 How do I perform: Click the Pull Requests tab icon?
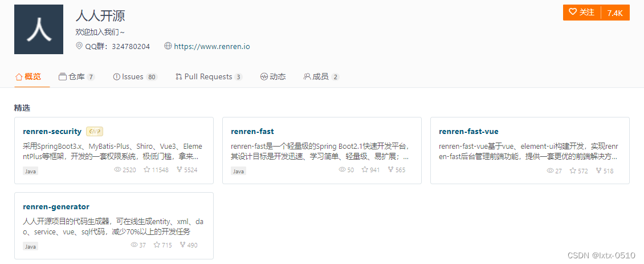[x=178, y=76]
